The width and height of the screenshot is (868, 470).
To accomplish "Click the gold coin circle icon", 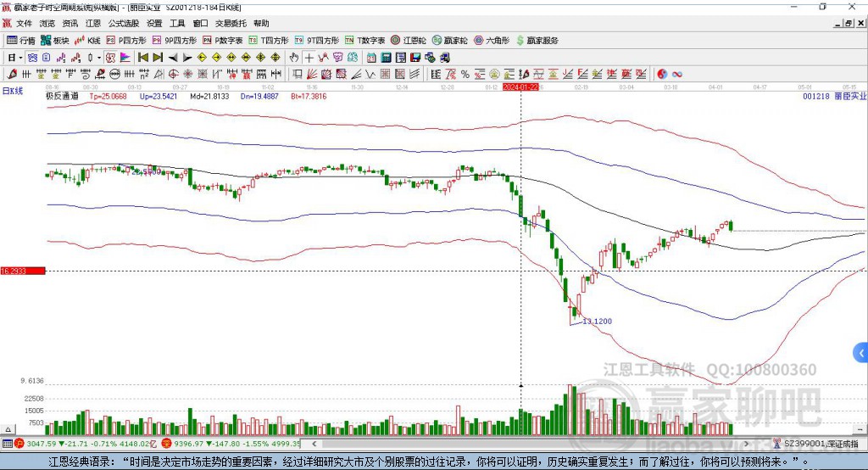I will (494, 75).
